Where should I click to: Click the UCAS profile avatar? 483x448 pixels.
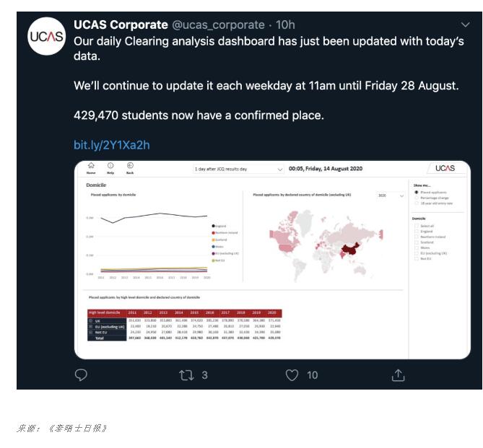46,38
